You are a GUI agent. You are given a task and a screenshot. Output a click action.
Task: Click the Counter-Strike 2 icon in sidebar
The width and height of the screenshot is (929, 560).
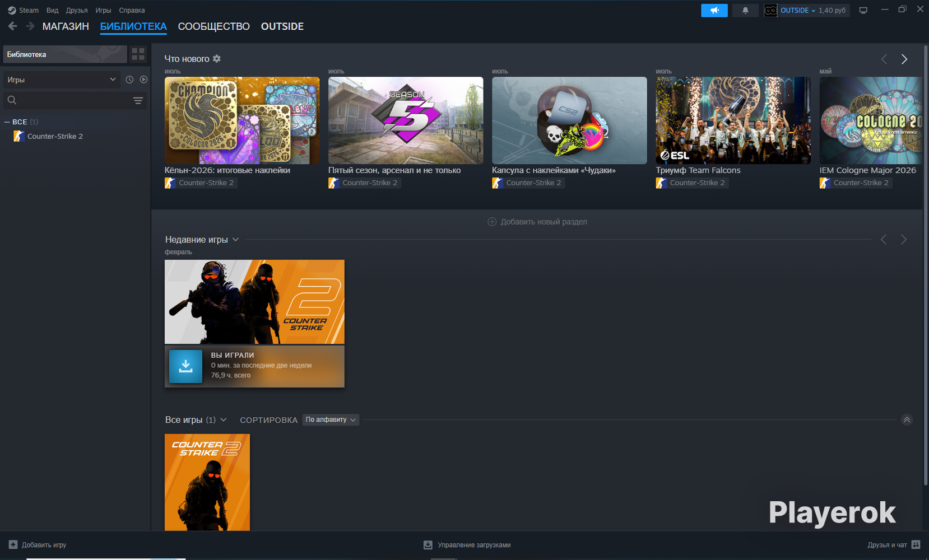pos(19,136)
